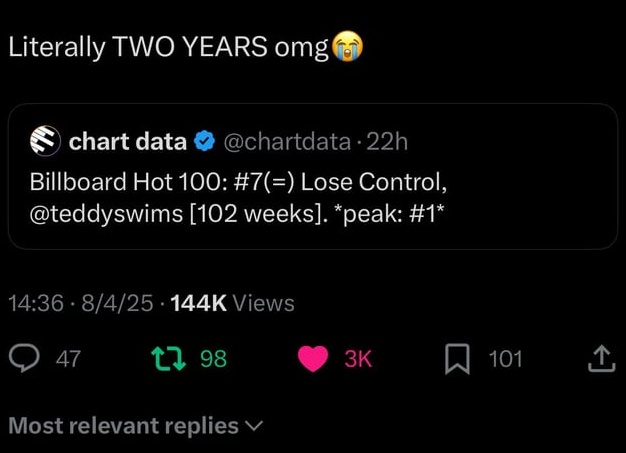Expand Most relevant replies chevron

254,426
